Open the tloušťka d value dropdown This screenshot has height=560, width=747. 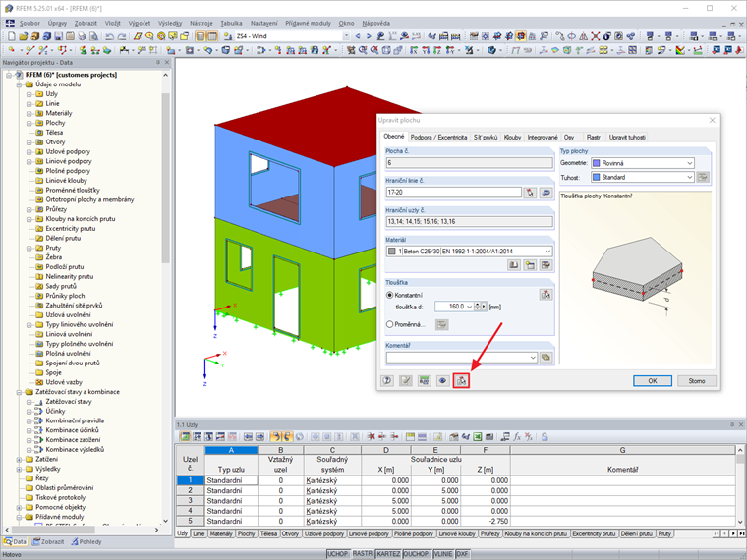pyautogui.click(x=469, y=307)
